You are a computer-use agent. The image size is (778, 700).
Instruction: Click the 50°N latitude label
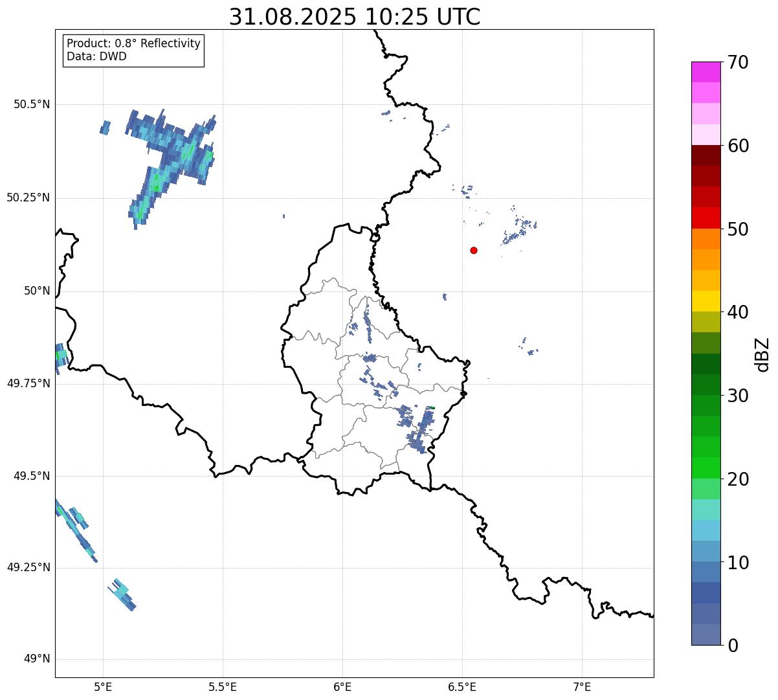pyautogui.click(x=37, y=291)
